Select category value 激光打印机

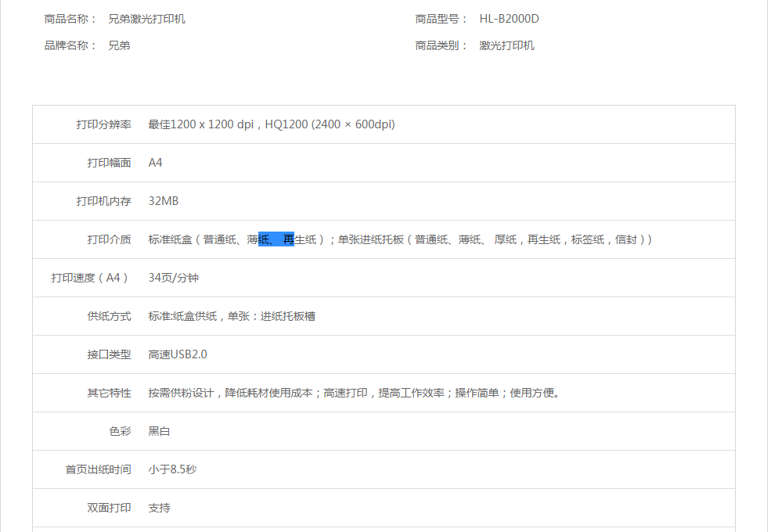tap(506, 45)
